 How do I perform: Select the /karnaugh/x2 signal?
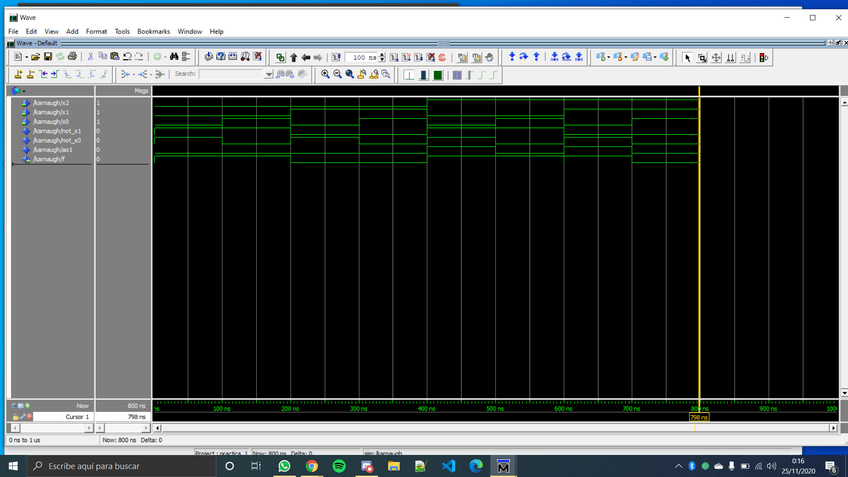click(x=50, y=103)
